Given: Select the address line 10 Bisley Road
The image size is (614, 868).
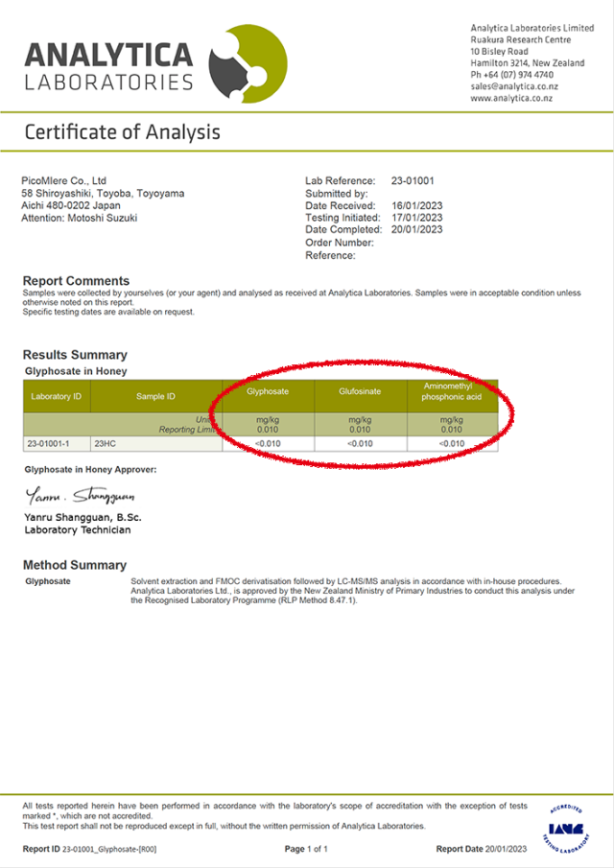Looking at the screenshot, I should tap(499, 52).
